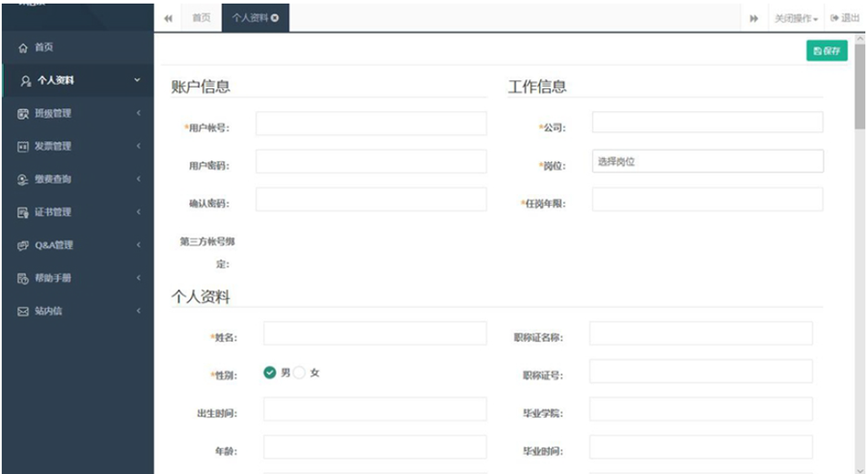The image size is (868, 474).
Task: Click the green 保存 button
Action: point(827,51)
